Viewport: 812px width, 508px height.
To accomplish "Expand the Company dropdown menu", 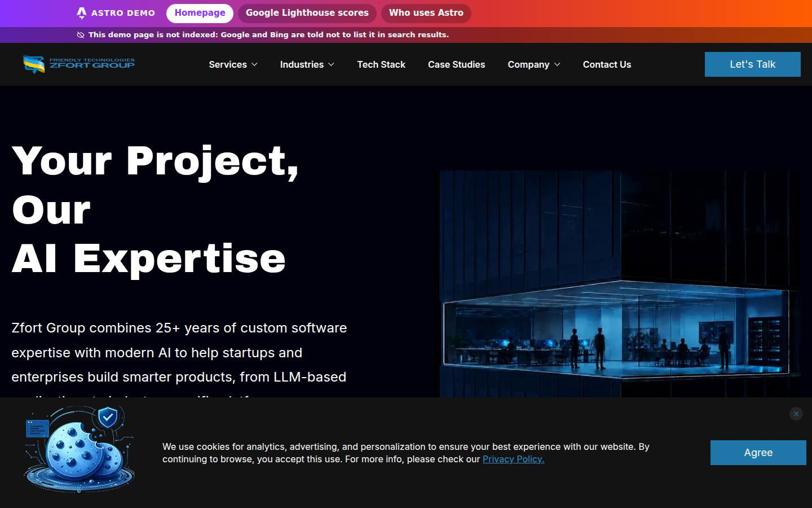I will click(534, 64).
